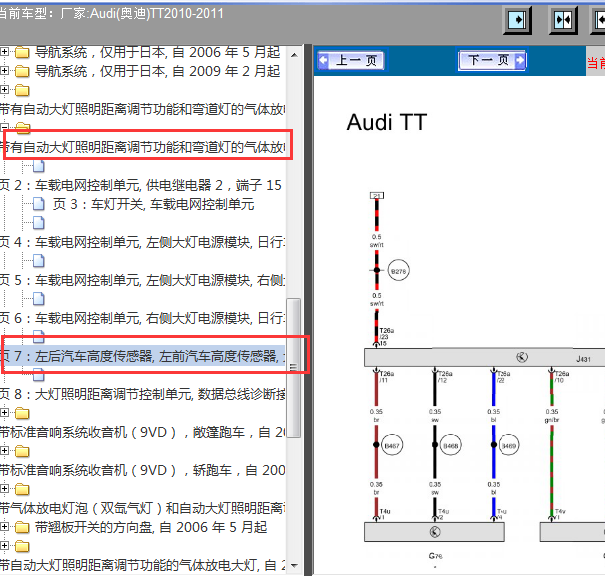The width and height of the screenshot is (605, 576).
Task: Click document icon beside 页 3：车灯开关
Action: (x=39, y=204)
